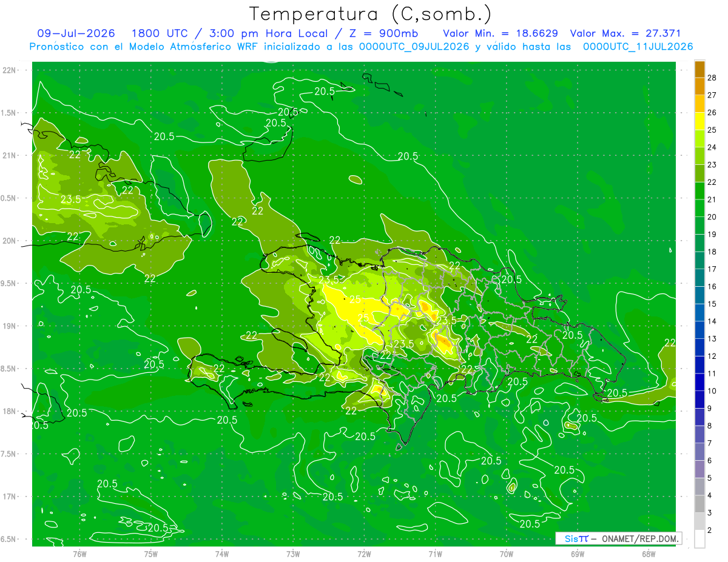Click the 74W longitude axis label
Viewport: 728px width, 562px height.
(x=222, y=554)
